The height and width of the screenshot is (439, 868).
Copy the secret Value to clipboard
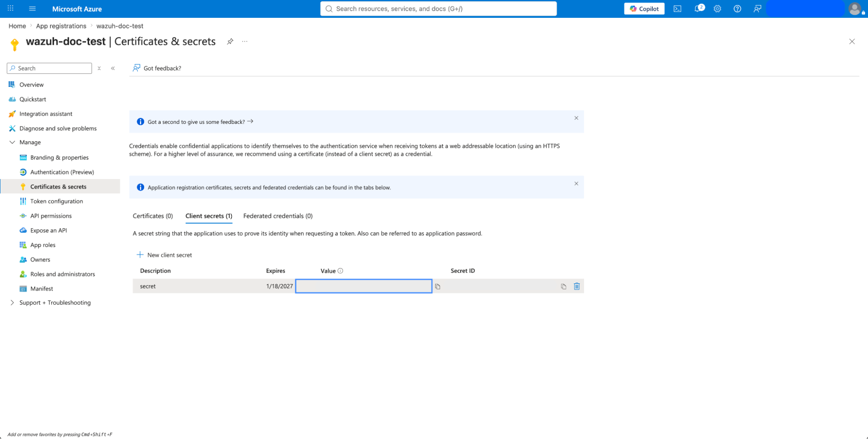click(438, 286)
